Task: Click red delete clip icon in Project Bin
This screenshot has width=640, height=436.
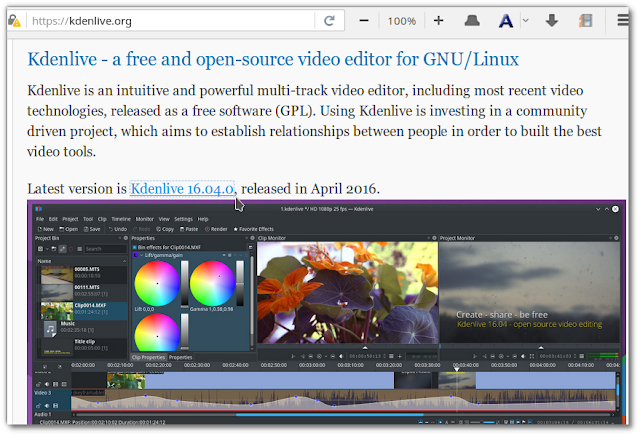Action: [x=71, y=249]
